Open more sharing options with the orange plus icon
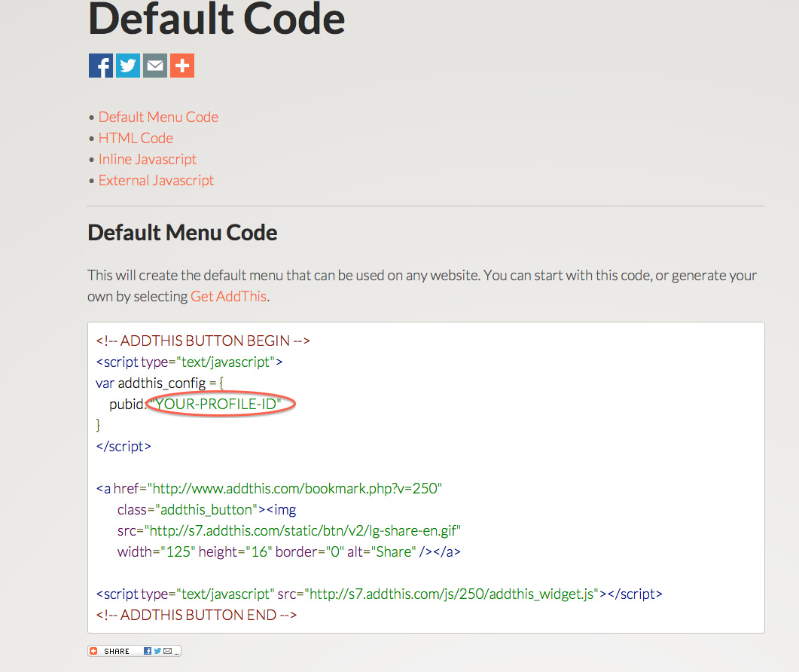Screen dimensions: 799x672 click(x=182, y=66)
